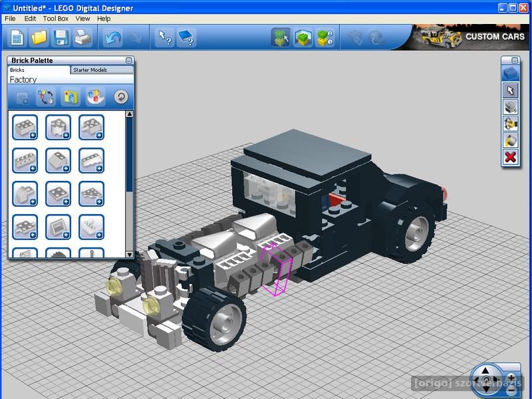Viewport: 532px width, 399px height.
Task: Open the Help menu
Action: (x=104, y=19)
